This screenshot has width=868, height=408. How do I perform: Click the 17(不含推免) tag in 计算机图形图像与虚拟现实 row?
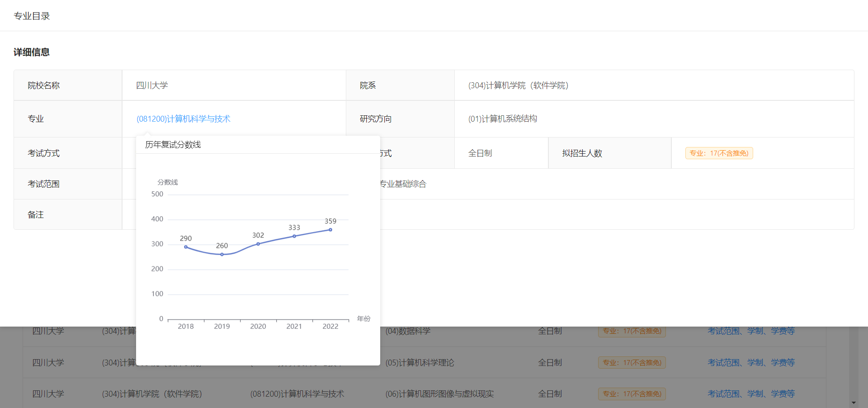pyautogui.click(x=632, y=394)
